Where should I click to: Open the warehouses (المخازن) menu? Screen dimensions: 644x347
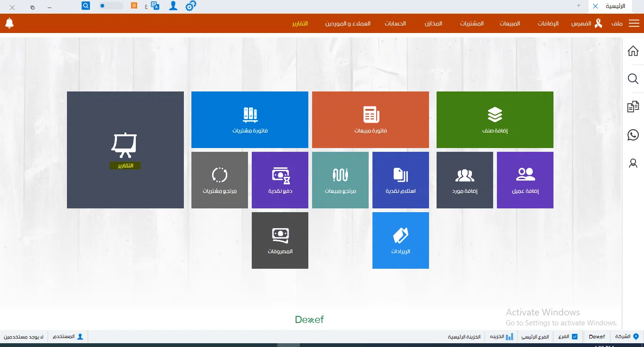[433, 24]
